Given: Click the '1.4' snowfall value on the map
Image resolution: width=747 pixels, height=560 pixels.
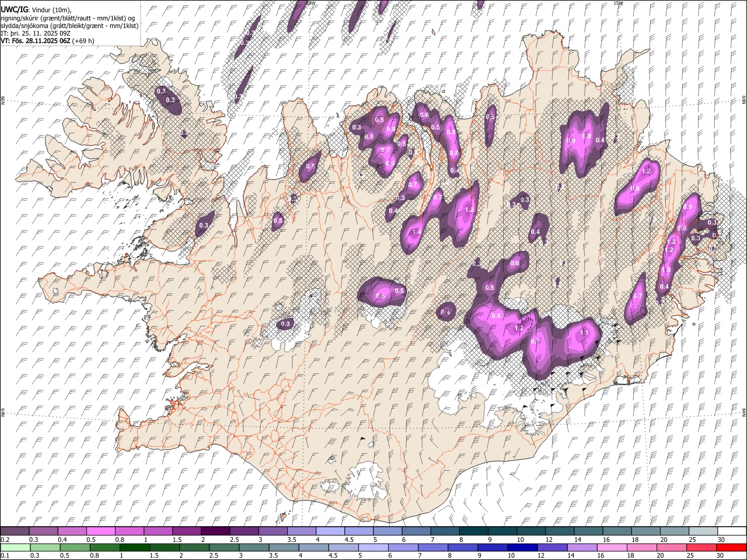Looking at the screenshot, I should pos(416,232).
